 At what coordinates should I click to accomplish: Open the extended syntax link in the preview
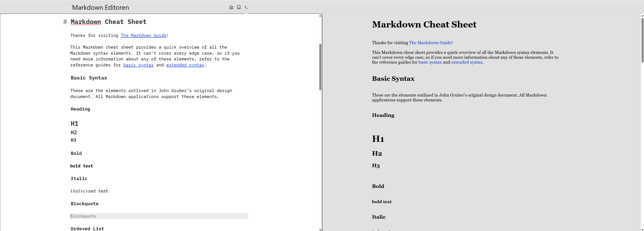point(466,62)
